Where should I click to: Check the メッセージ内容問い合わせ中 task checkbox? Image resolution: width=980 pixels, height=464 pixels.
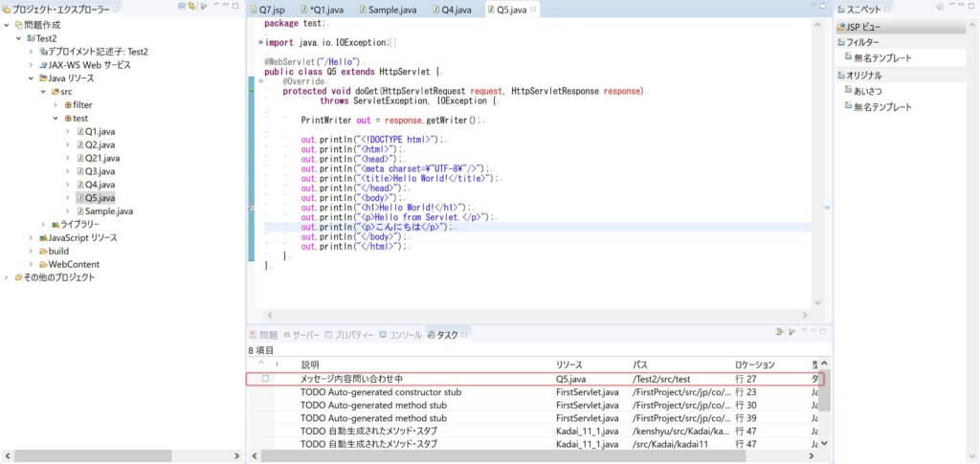[x=265, y=379]
